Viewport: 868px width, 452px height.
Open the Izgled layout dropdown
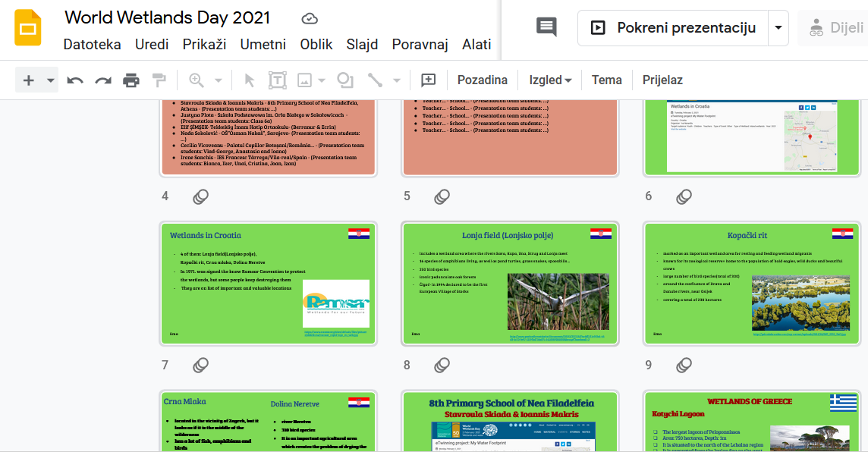[550, 80]
